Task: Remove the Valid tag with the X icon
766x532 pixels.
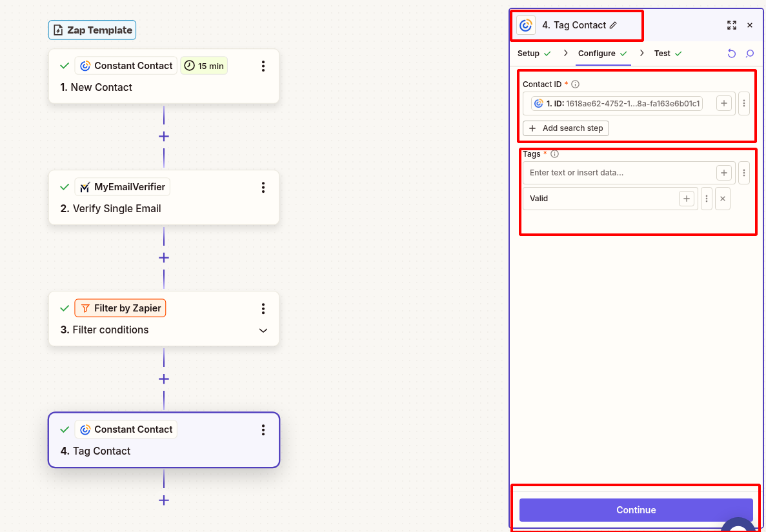Action: coord(723,199)
